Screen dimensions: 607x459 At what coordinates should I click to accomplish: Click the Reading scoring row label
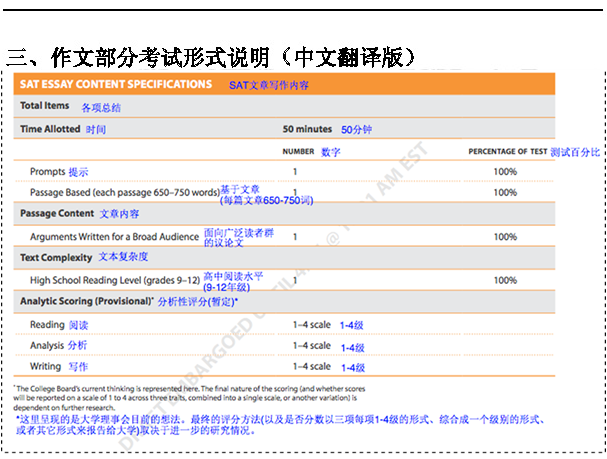point(46,325)
